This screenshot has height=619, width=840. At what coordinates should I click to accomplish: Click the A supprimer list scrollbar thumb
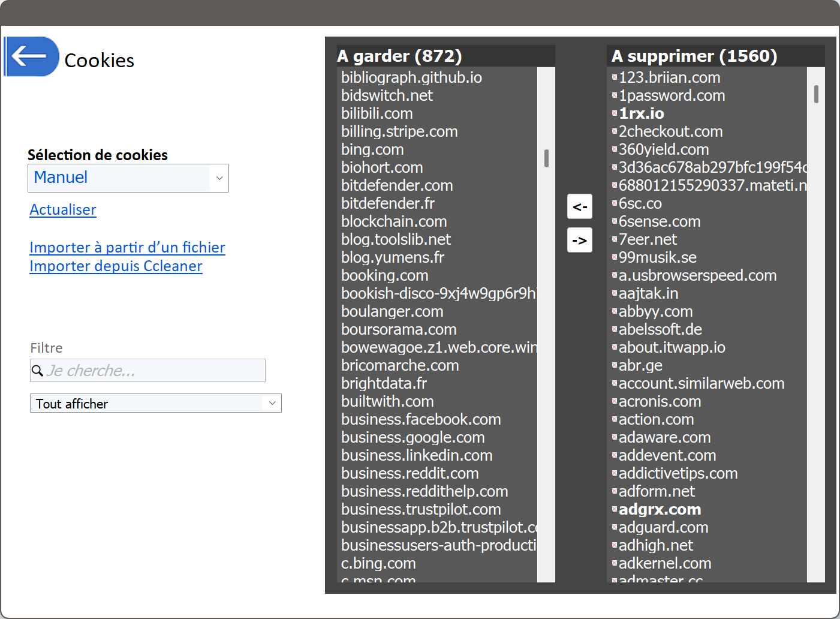click(x=816, y=94)
